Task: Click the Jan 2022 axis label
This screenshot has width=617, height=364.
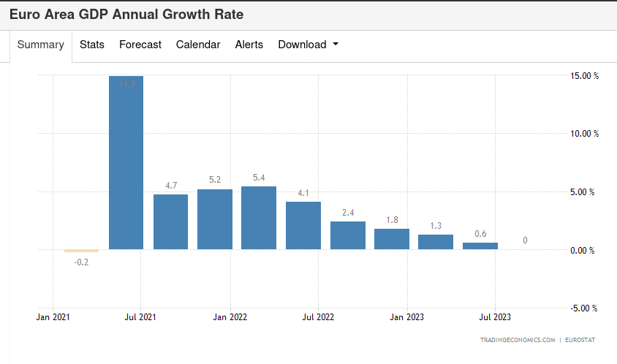Action: pyautogui.click(x=230, y=317)
